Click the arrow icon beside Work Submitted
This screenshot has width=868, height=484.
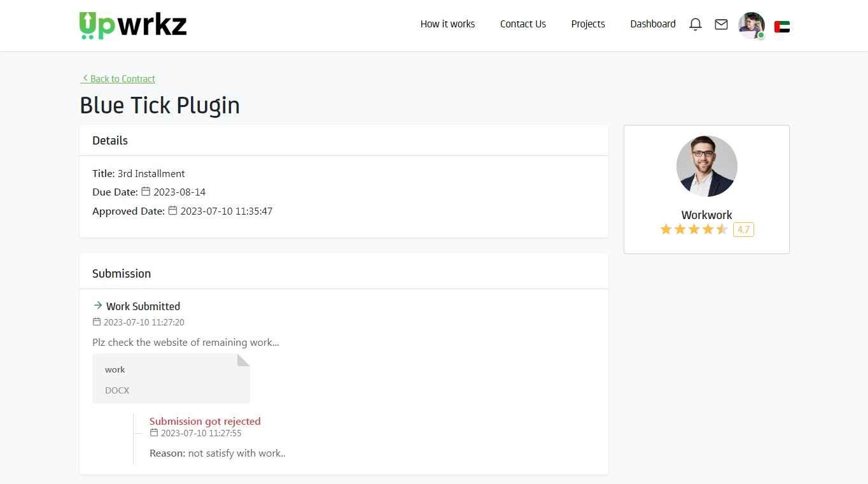click(97, 305)
